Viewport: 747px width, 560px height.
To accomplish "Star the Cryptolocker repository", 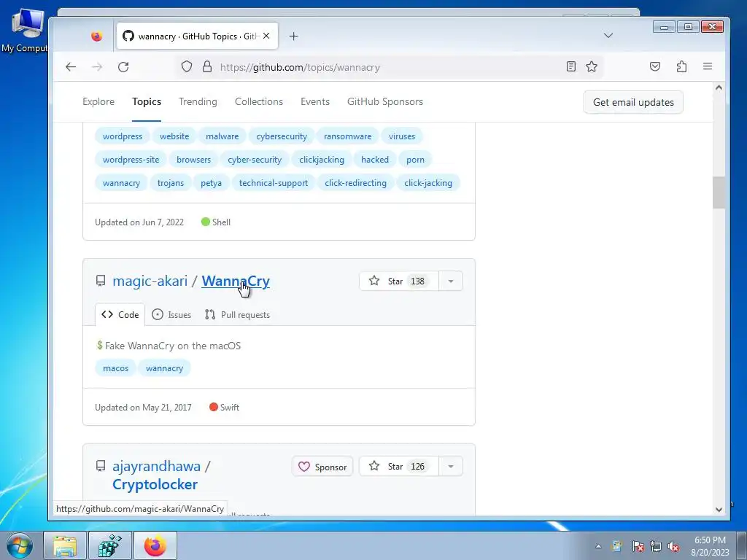I will coord(399,466).
